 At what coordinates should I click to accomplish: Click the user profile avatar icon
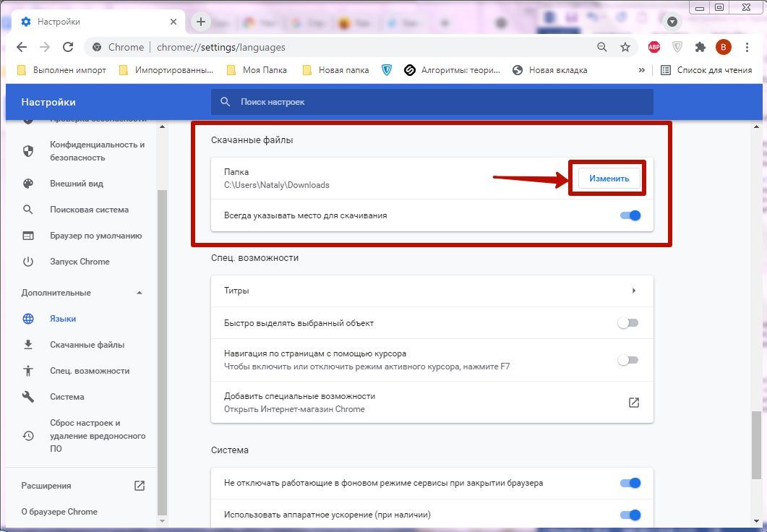pos(723,47)
